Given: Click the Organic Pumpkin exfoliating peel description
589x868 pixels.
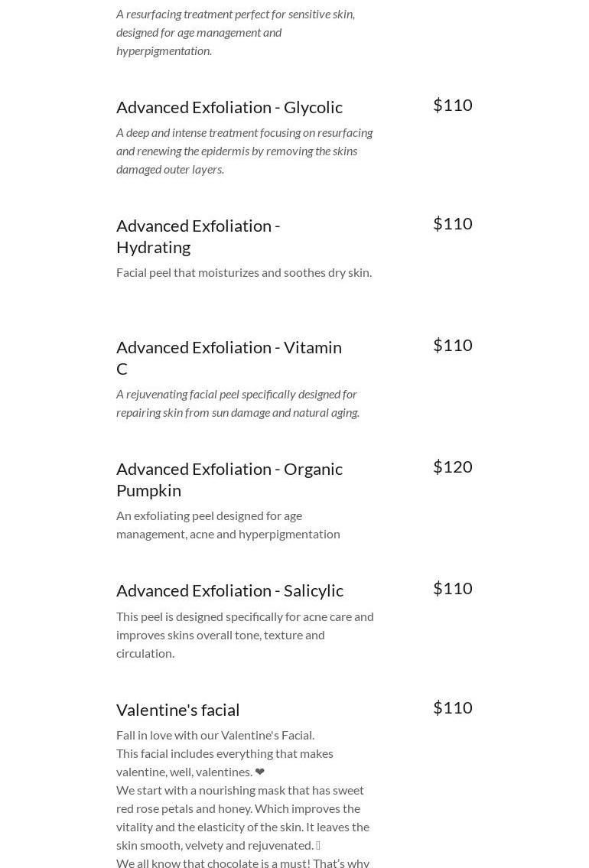Looking at the screenshot, I should point(228,525).
